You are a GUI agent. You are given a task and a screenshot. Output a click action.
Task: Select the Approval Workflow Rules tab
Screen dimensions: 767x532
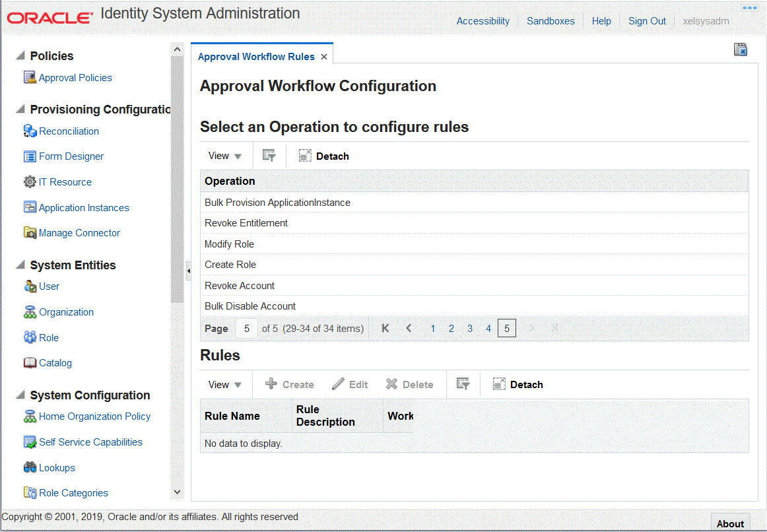point(256,57)
